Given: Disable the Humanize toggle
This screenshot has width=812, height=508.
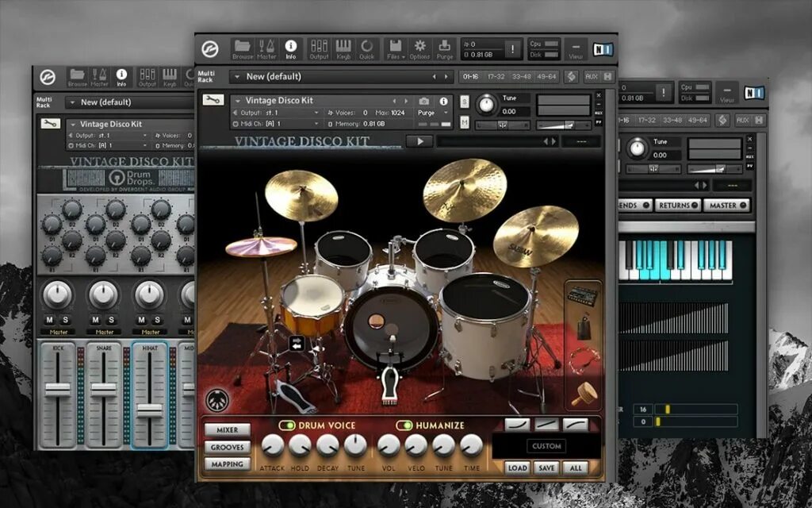Looking at the screenshot, I should tap(404, 425).
